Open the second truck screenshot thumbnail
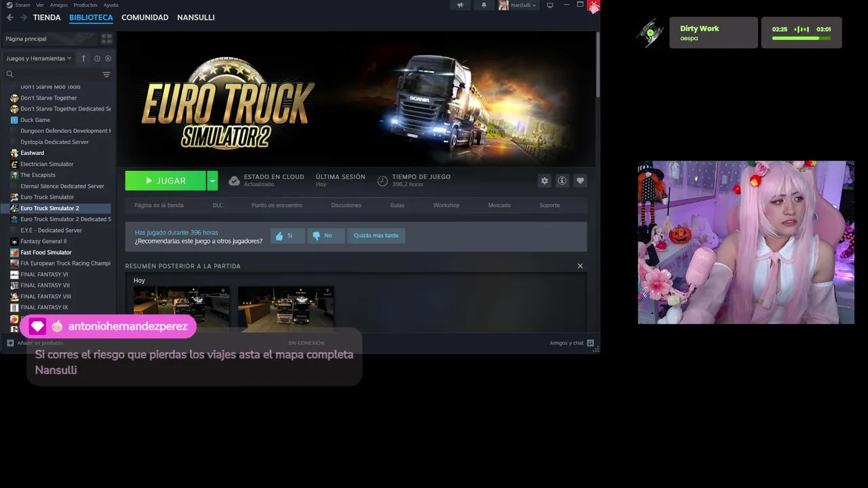Viewport: 868px width, 488px height. click(x=285, y=308)
